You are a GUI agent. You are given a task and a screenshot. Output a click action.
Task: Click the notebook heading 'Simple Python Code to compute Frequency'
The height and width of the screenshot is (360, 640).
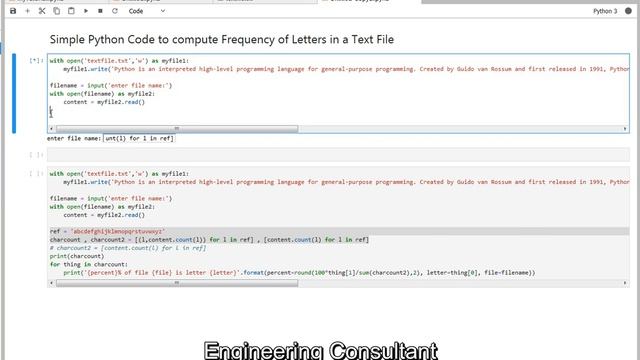[222, 40]
